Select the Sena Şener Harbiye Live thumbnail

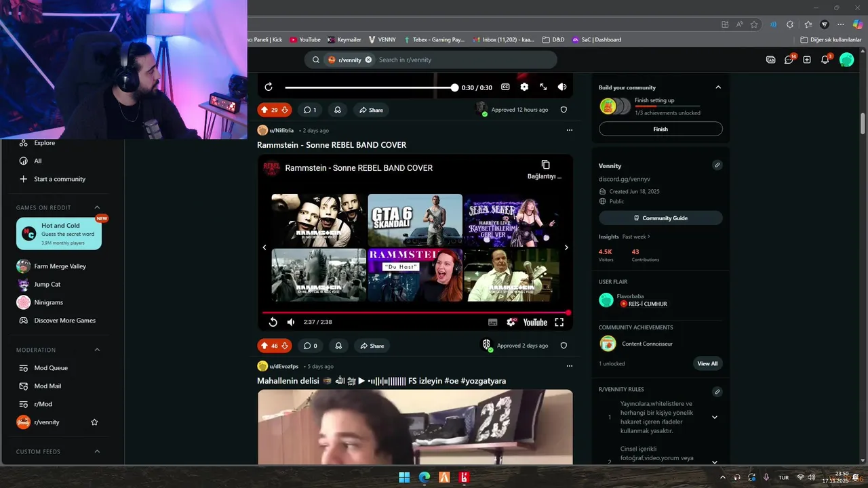[511, 220]
